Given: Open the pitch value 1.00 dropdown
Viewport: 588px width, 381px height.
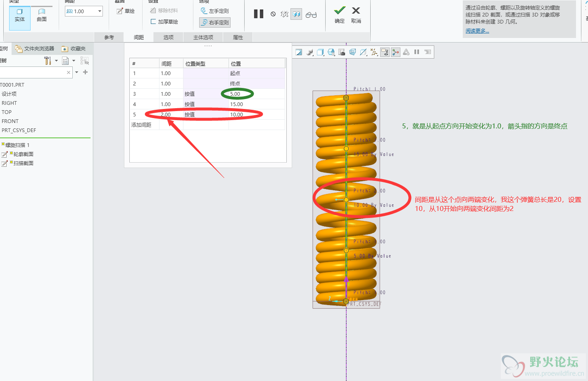Looking at the screenshot, I should 100,11.
